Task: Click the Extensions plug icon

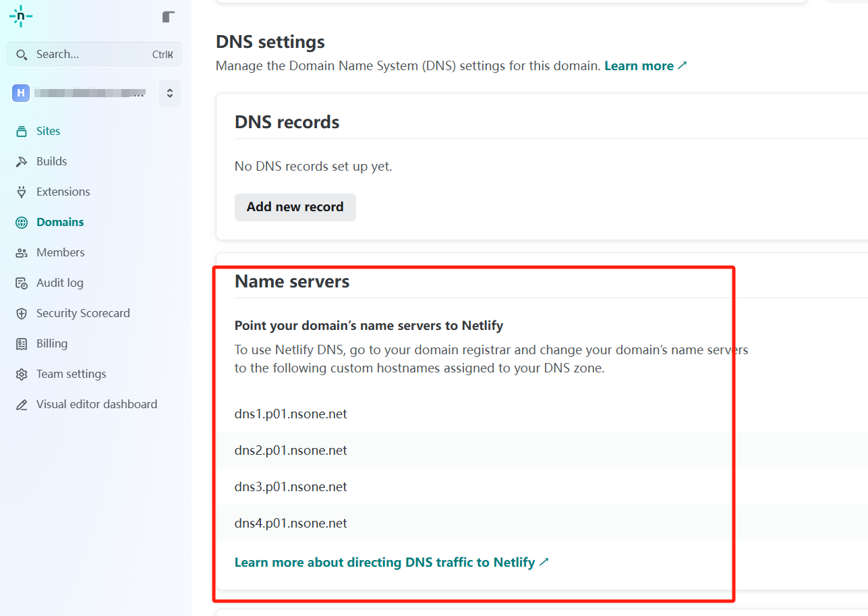Action: 22,192
